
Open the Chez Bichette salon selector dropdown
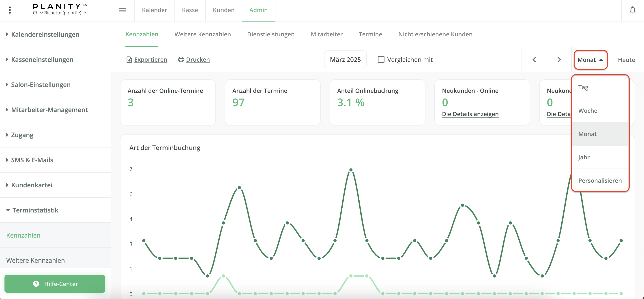pyautogui.click(x=60, y=13)
